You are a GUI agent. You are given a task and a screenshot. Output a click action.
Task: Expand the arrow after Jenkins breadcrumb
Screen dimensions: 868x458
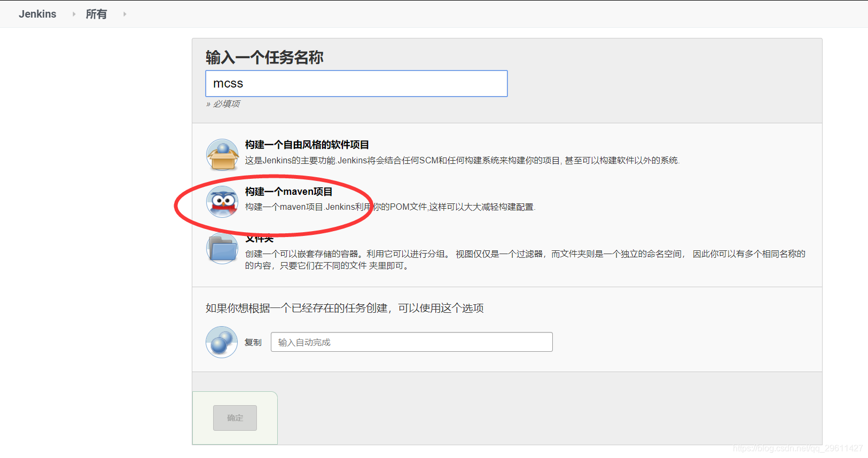pyautogui.click(x=74, y=14)
